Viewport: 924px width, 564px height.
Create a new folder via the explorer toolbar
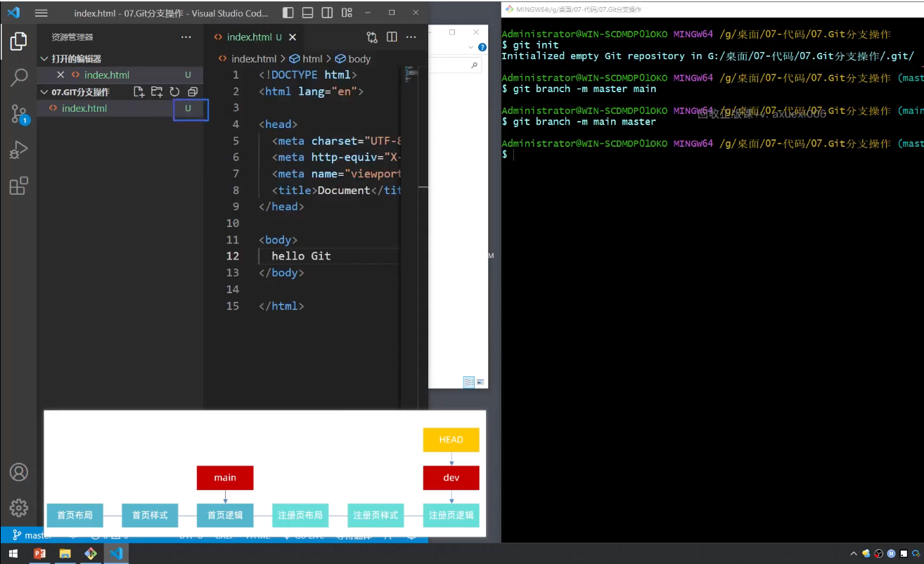click(156, 91)
